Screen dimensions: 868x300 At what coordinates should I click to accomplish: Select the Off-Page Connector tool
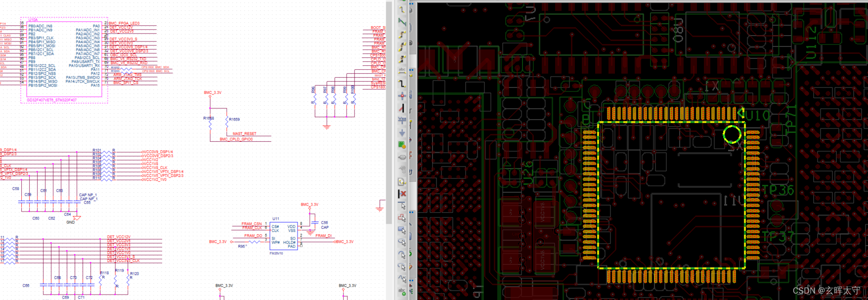point(402,181)
